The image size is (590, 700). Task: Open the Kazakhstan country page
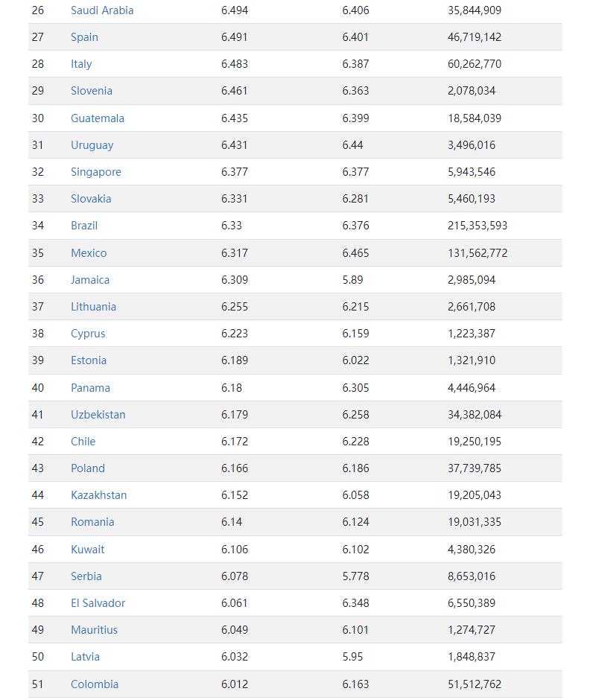(98, 495)
